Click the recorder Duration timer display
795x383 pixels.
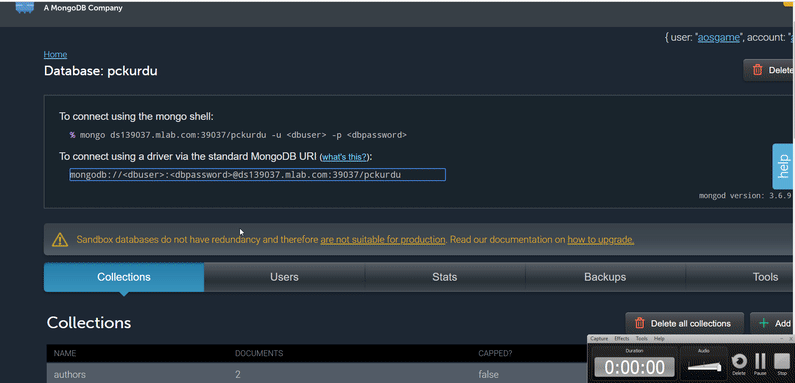click(634, 367)
